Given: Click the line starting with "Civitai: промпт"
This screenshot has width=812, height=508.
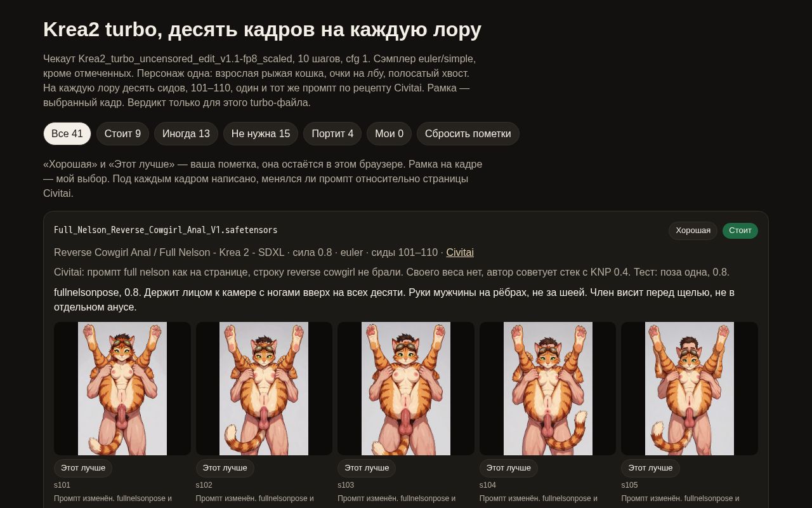Looking at the screenshot, I should [x=391, y=272].
